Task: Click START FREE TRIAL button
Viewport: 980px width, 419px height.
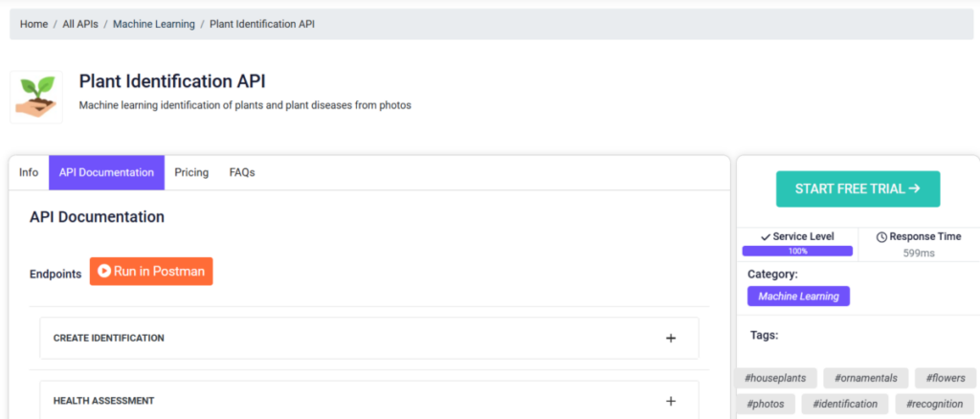Action: (857, 188)
